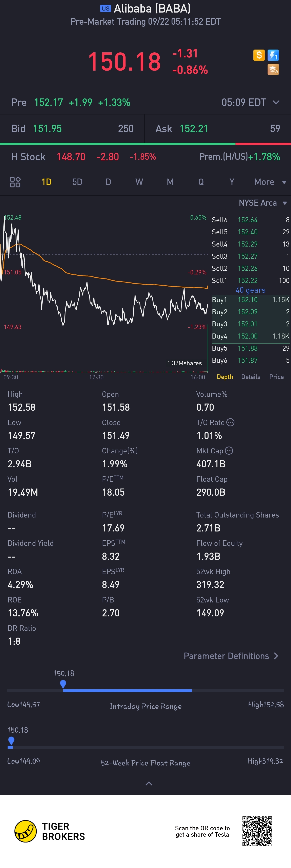
Task: Tap the Sell5 152.40 order row
Action: coord(250,232)
